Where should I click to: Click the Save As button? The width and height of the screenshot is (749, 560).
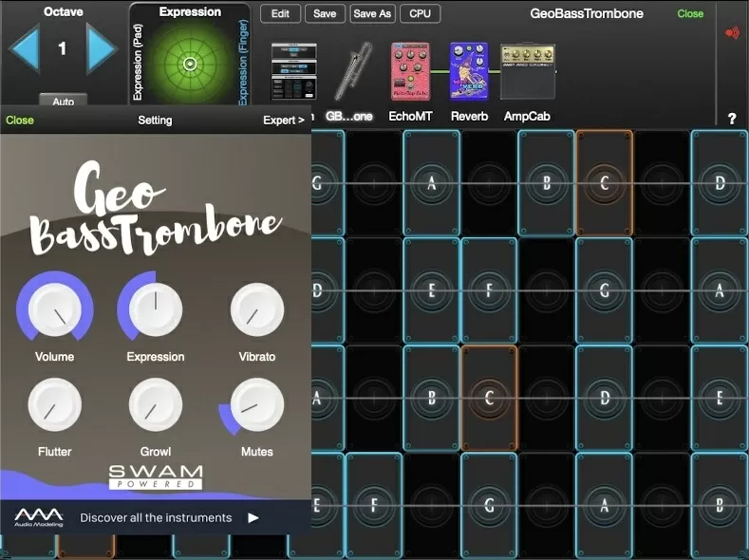(372, 14)
